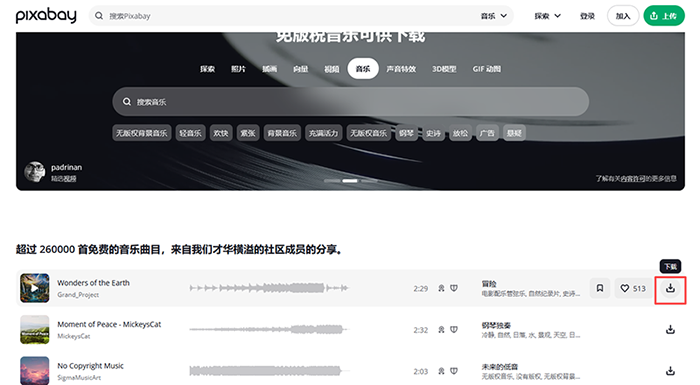Switch to the 声音特效 tab
This screenshot has height=385, width=700.
401,69
